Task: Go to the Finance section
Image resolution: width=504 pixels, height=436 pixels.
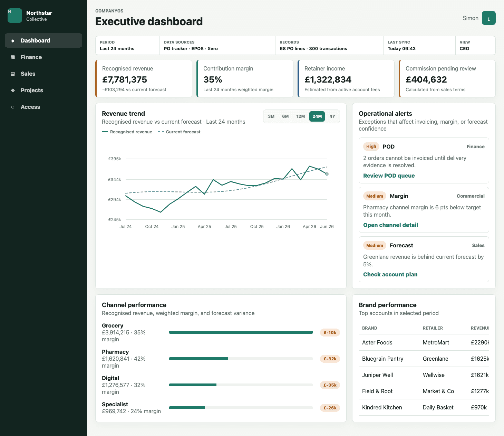Action: tap(43, 57)
